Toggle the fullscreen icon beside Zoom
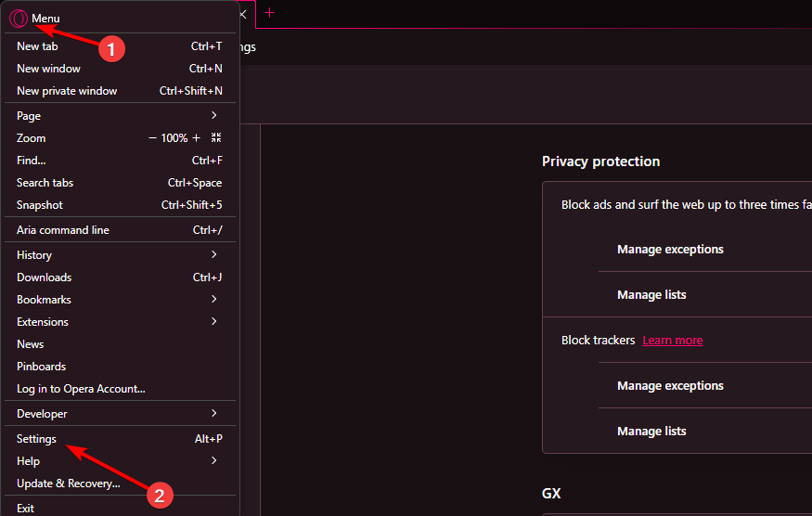Screen dimensions: 812x516 (216, 137)
